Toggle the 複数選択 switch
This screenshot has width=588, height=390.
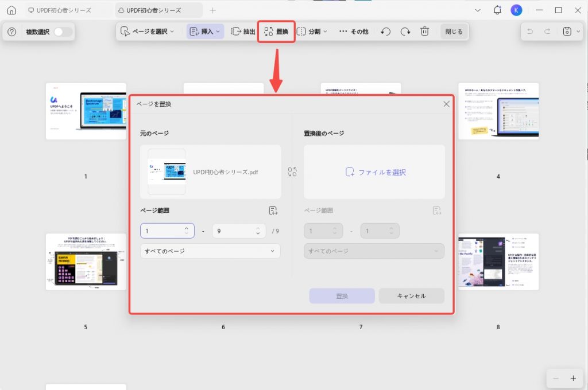63,32
